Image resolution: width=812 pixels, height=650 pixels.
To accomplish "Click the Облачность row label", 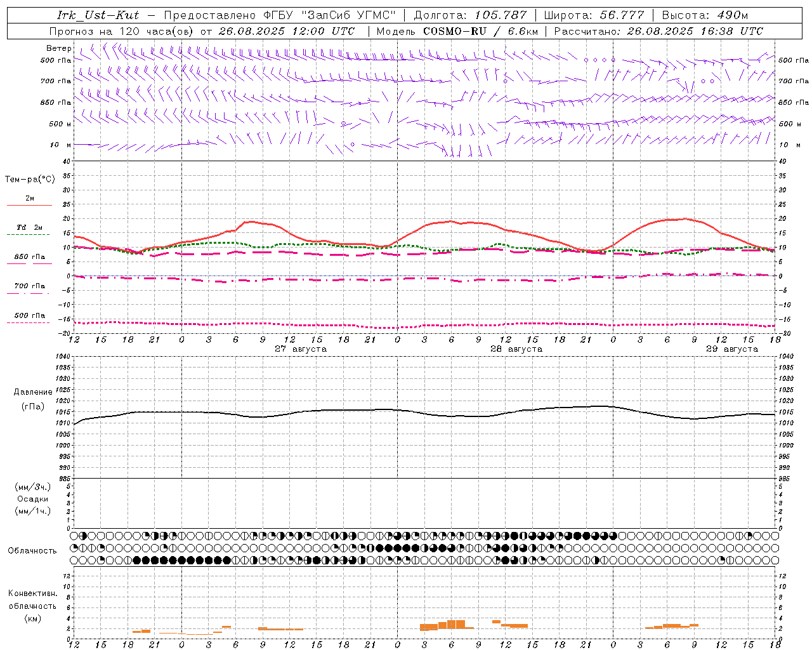I will pos(32,550).
